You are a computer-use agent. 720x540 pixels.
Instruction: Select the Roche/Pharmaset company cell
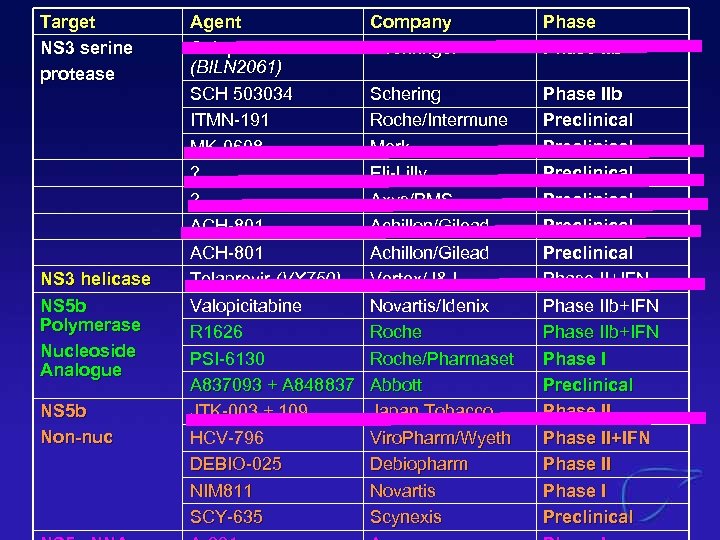click(441, 359)
